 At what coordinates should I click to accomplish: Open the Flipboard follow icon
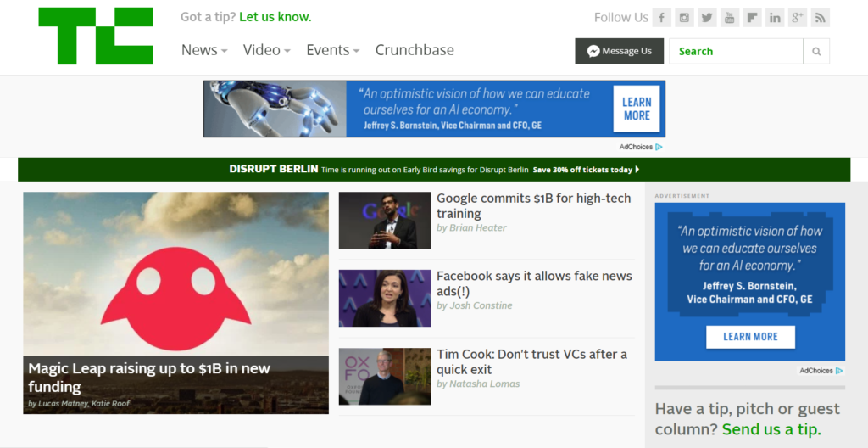pos(752,17)
